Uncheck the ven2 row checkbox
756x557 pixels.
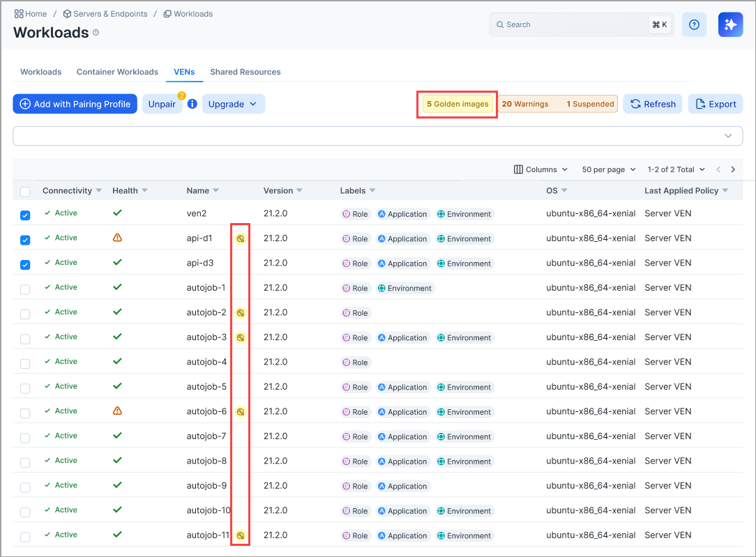pos(25,215)
